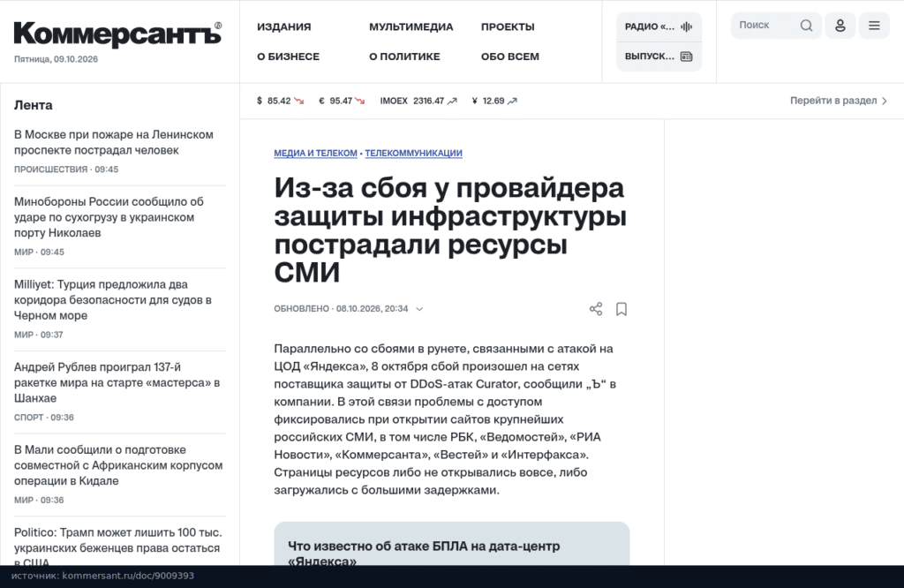Click the newspaper issue icon
Image resolution: width=904 pixels, height=588 pixels.
point(686,57)
